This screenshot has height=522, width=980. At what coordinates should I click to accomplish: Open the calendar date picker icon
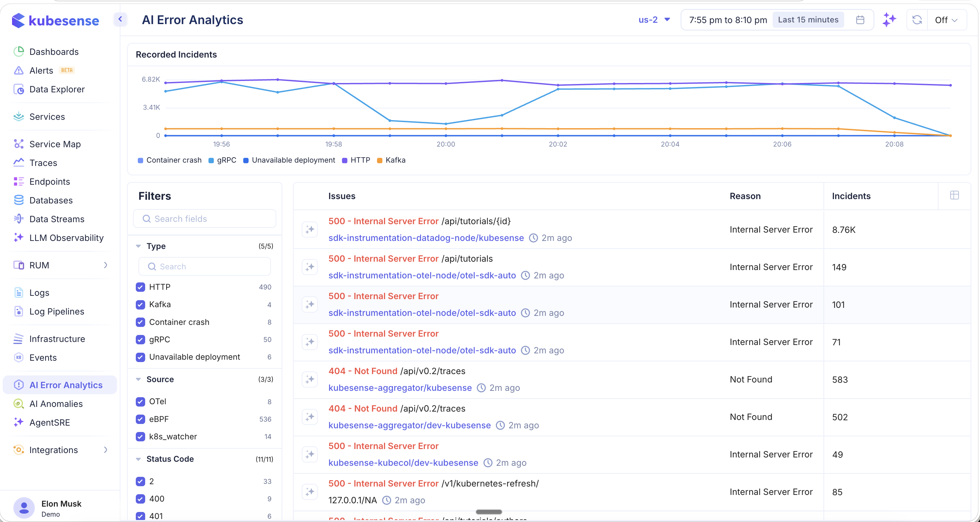click(860, 20)
